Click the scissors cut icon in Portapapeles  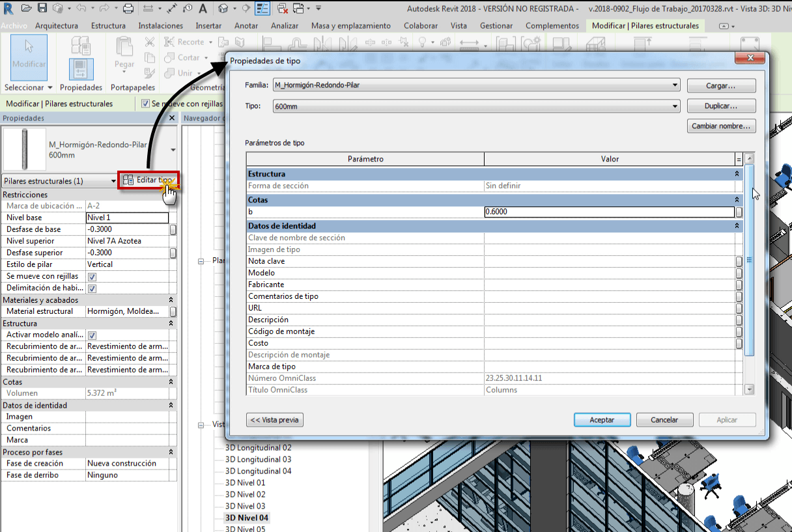coord(150,42)
